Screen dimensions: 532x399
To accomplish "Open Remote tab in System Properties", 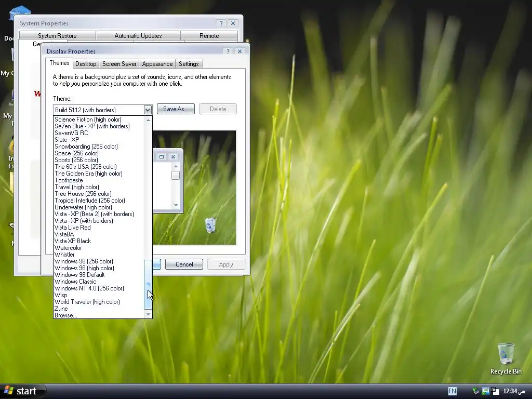I will click(209, 36).
